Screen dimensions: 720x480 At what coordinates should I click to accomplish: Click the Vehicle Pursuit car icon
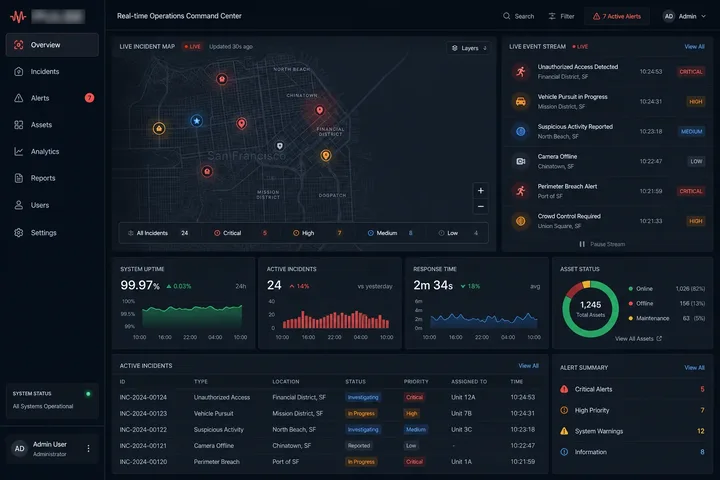coord(520,102)
